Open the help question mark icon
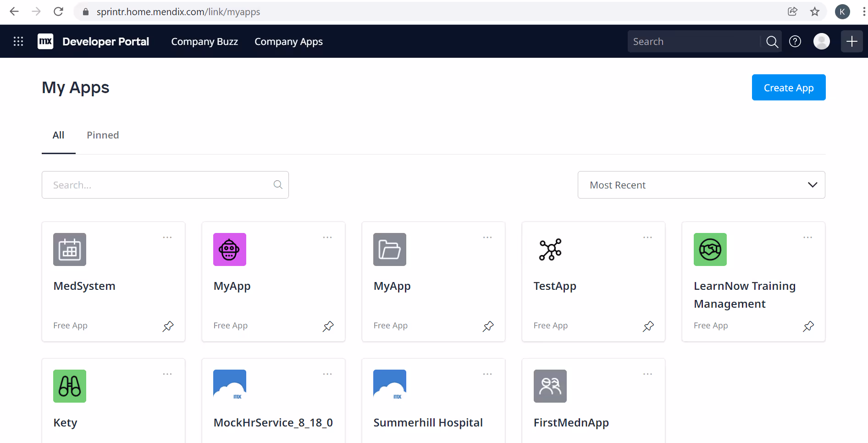Viewport: 868px width, 443px height. 795,41
